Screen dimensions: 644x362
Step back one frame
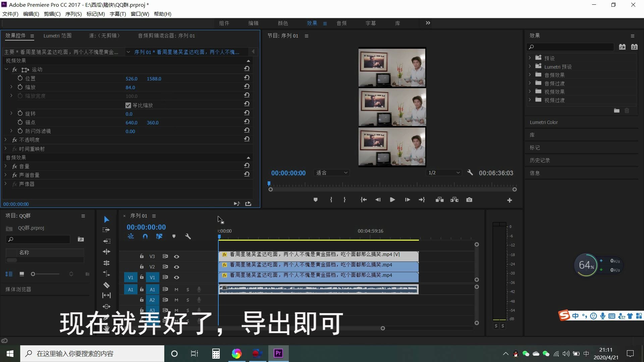378,200
